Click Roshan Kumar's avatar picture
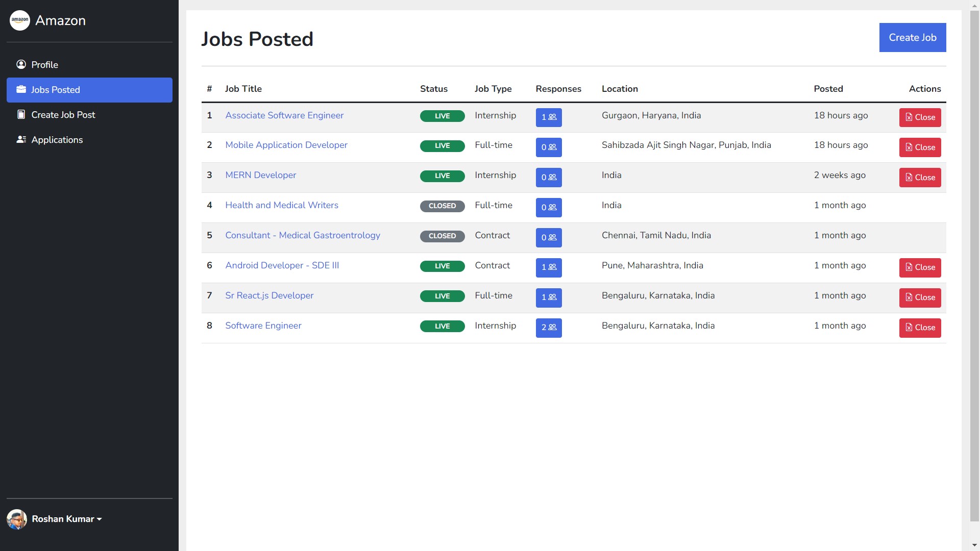The width and height of the screenshot is (980, 551). pyautogui.click(x=17, y=519)
